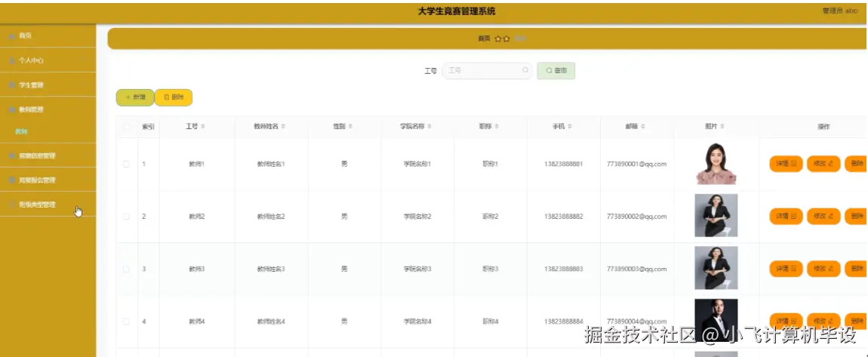
Task: Click the cell 职称2
Action: pos(491,217)
